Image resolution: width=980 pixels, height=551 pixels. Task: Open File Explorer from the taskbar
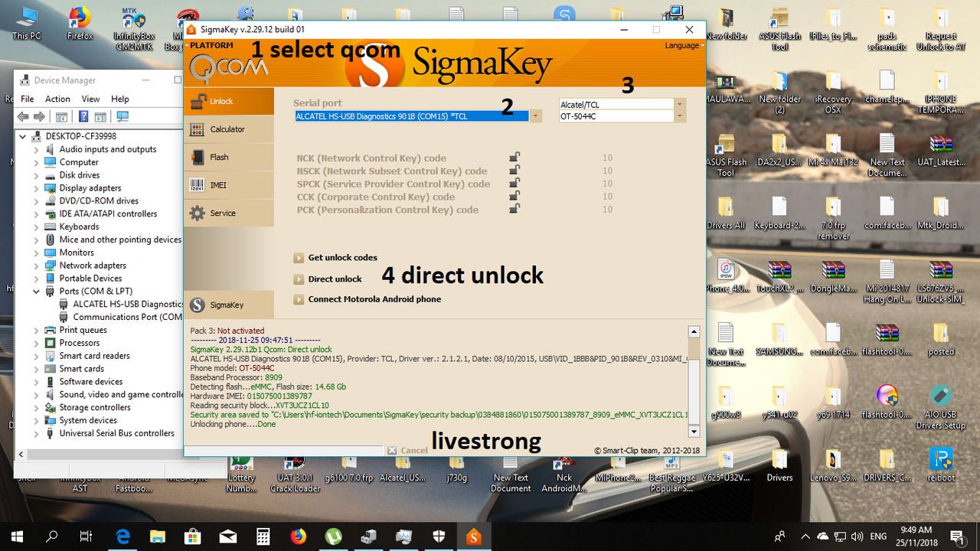coord(158,536)
